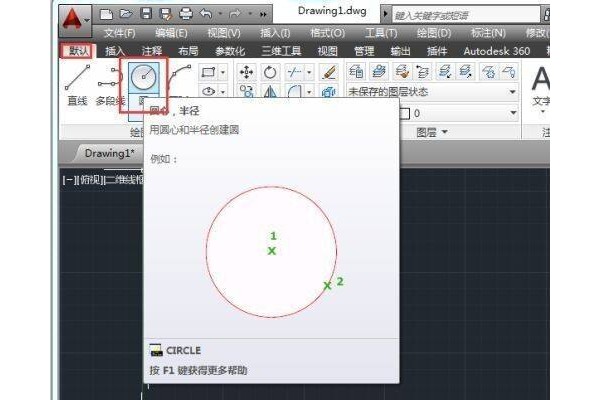
Task: Switch to the 输出 ribbon tab
Action: pyautogui.click(x=400, y=51)
